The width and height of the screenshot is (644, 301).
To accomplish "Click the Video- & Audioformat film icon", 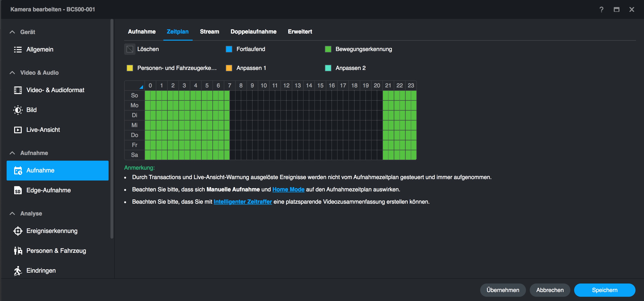I will coord(18,90).
